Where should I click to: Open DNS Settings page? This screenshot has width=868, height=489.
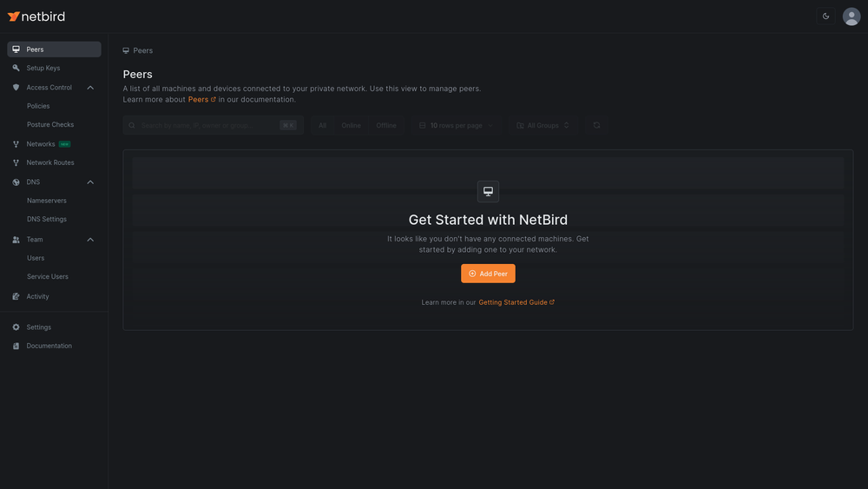tap(47, 219)
